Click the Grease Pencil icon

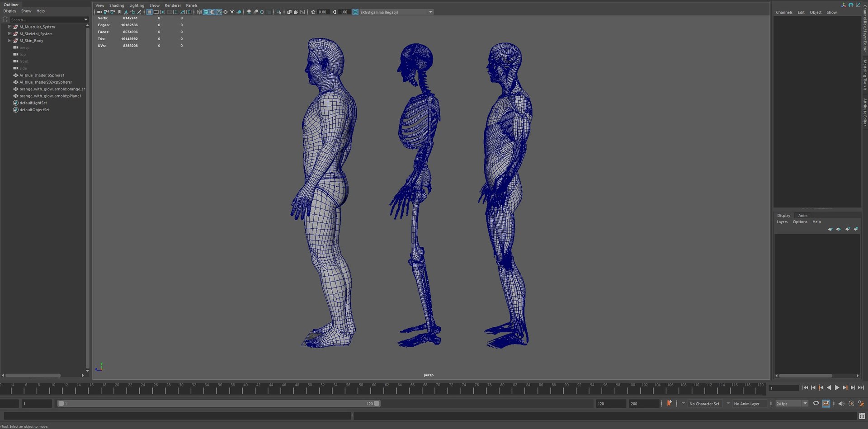pos(139,12)
